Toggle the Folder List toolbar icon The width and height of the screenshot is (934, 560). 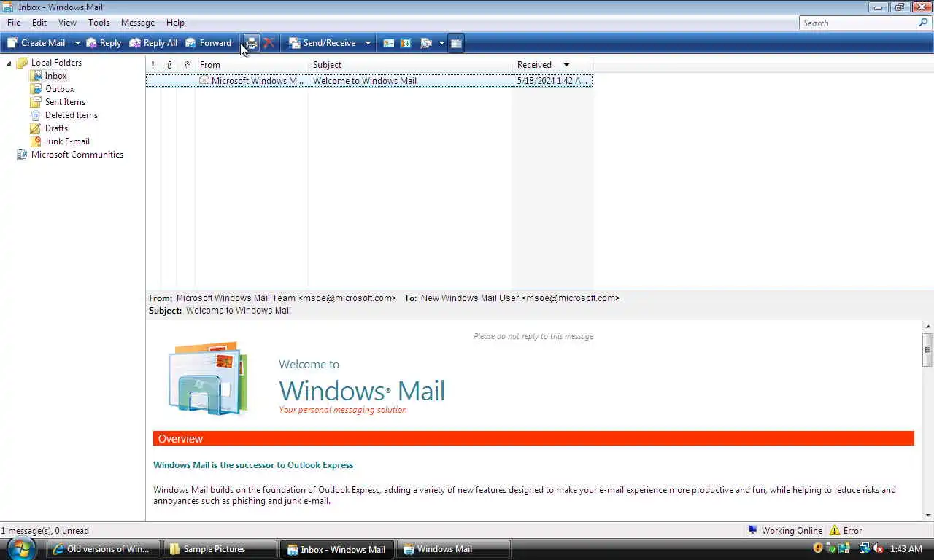point(456,43)
